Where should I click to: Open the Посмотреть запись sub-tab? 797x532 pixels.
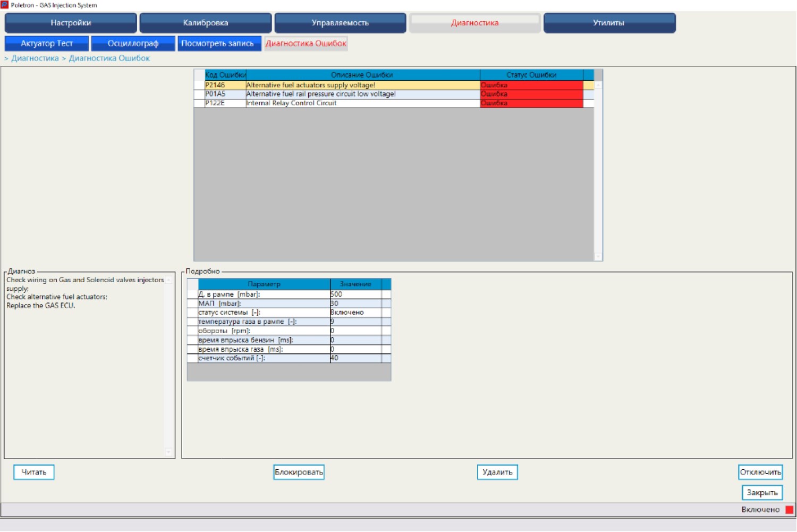coord(219,43)
